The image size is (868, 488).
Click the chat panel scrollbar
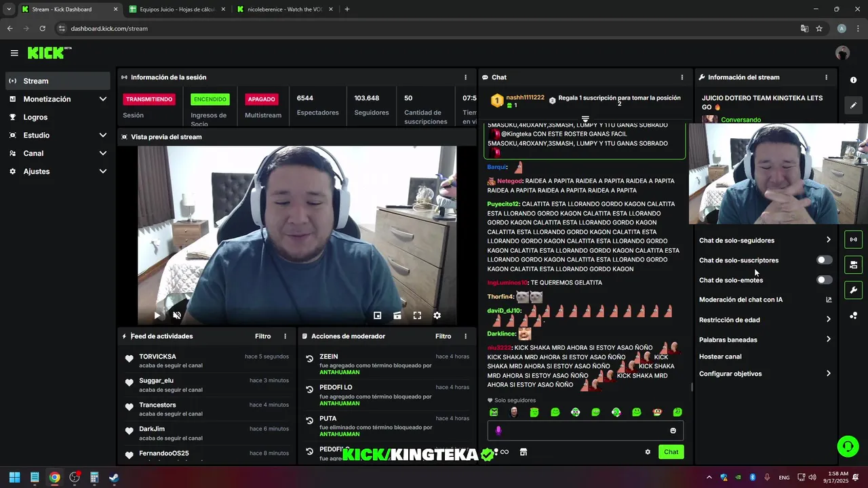(x=692, y=387)
